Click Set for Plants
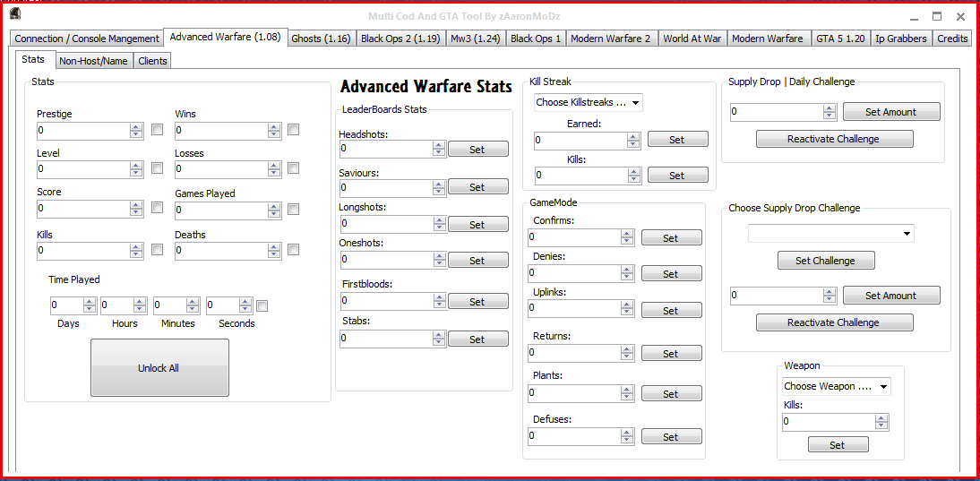 (x=671, y=393)
